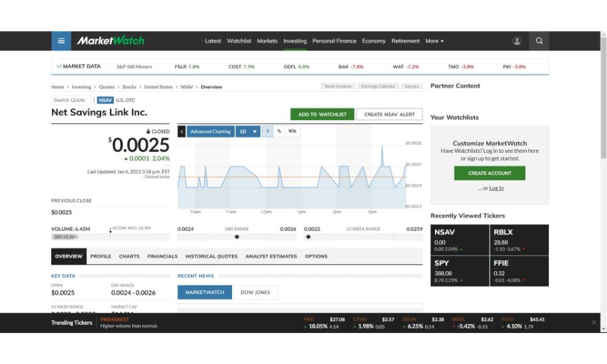
Task: Expand the More menu
Action: [x=434, y=40]
